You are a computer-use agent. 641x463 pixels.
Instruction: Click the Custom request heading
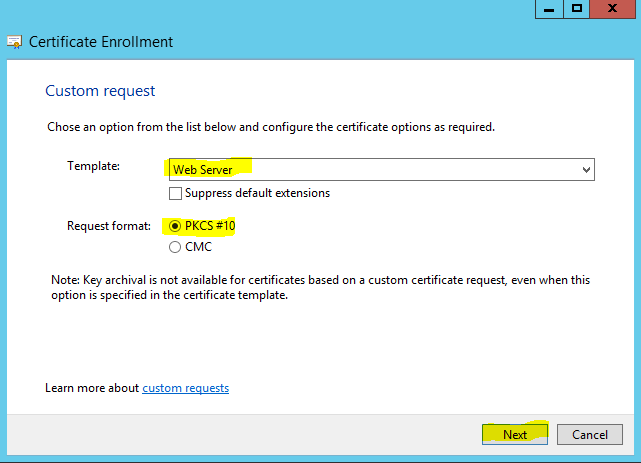[x=100, y=91]
